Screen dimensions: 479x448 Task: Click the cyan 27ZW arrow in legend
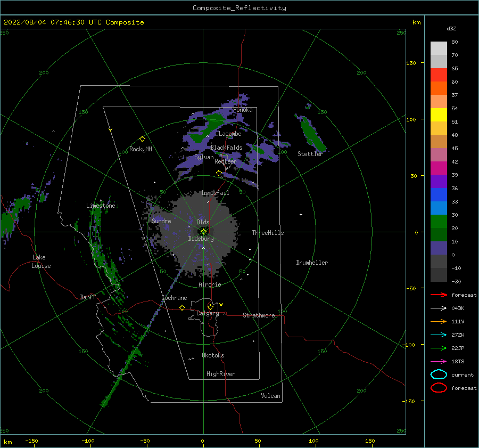coord(439,335)
